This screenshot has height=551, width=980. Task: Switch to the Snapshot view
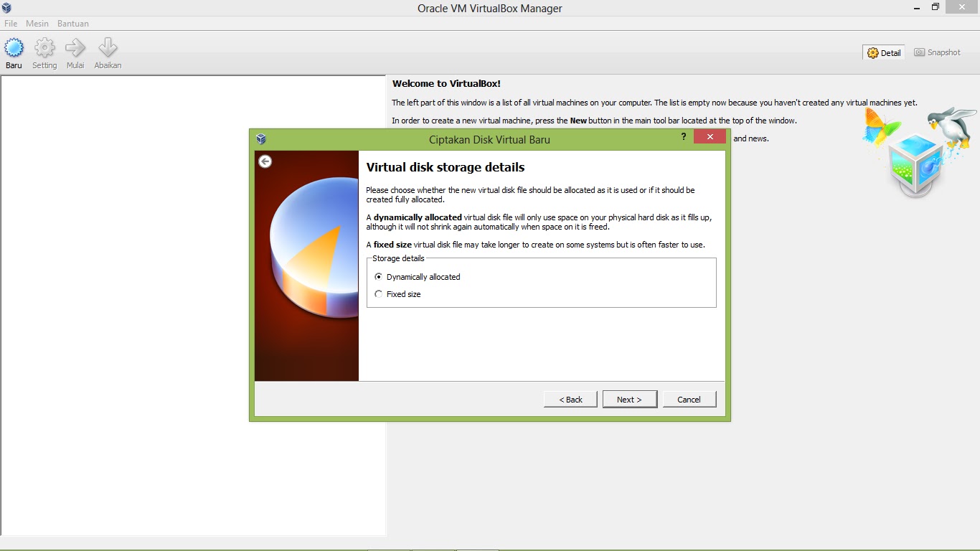[x=937, y=52]
